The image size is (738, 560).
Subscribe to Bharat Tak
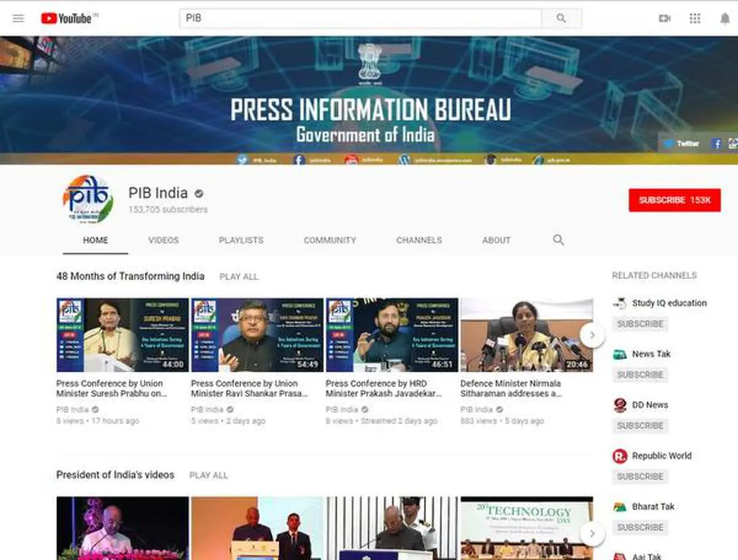640,527
